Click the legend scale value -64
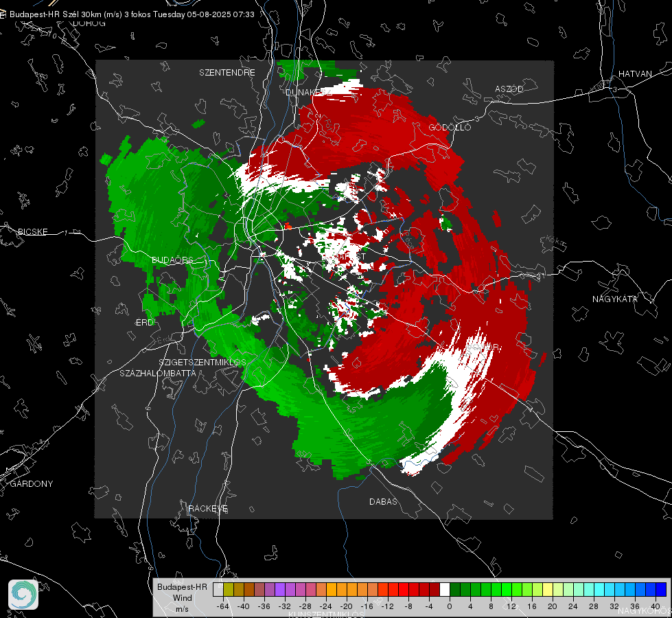Viewport: 672px width, 618px height. coord(223,606)
